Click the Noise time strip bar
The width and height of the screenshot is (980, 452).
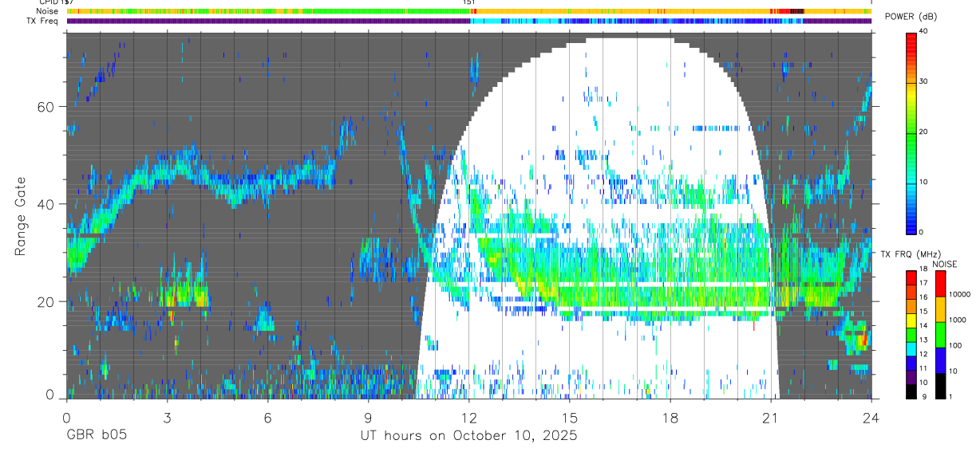(x=468, y=11)
